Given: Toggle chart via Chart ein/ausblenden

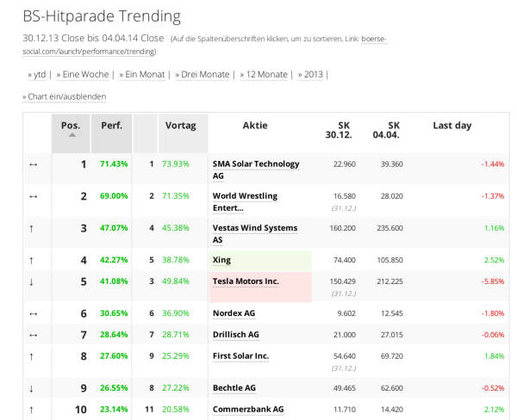Looking at the screenshot, I should tap(66, 96).
